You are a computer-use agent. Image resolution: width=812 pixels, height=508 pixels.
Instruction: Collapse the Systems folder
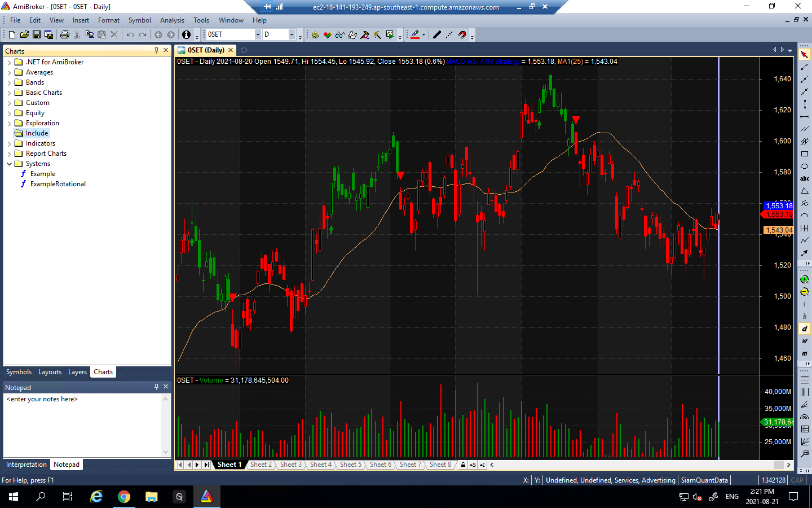(x=9, y=164)
